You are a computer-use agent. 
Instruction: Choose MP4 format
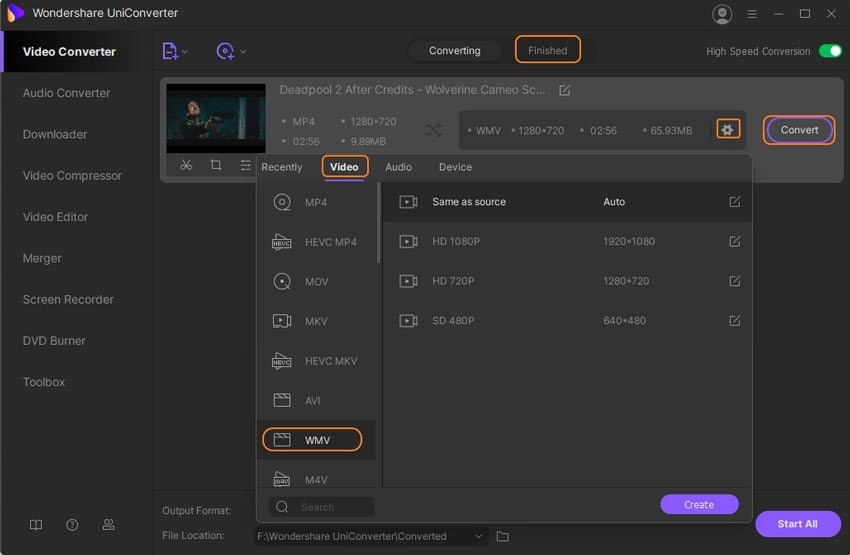point(317,202)
